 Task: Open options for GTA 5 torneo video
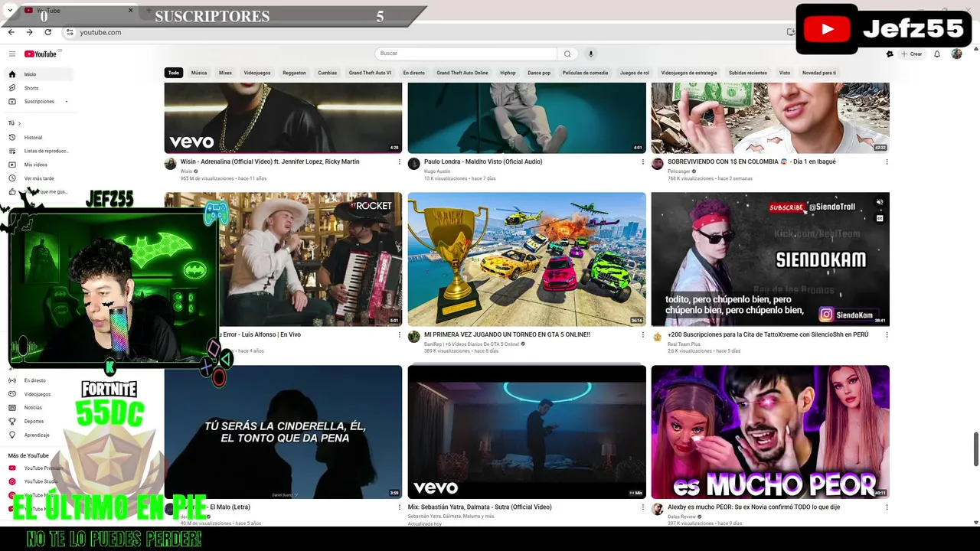pos(642,335)
